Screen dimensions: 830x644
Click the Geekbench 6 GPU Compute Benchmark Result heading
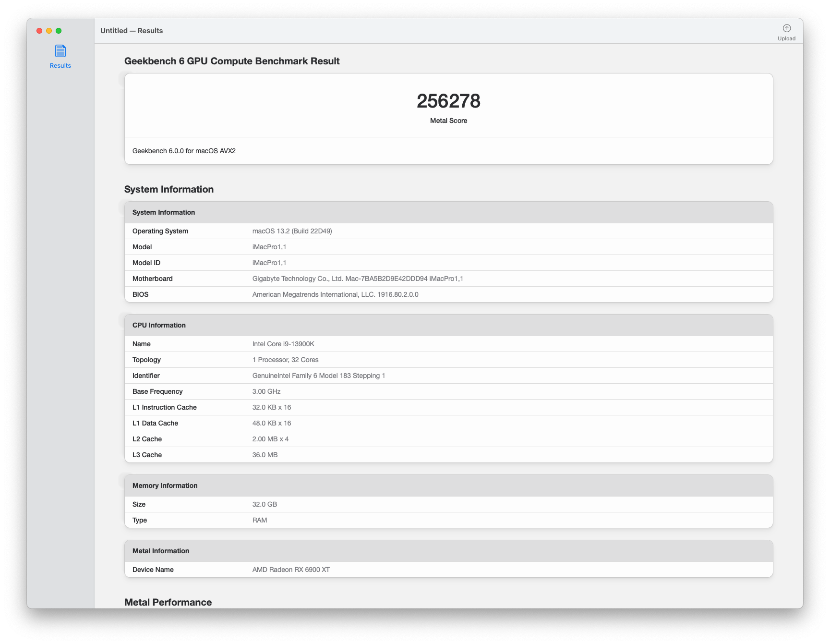coord(232,61)
